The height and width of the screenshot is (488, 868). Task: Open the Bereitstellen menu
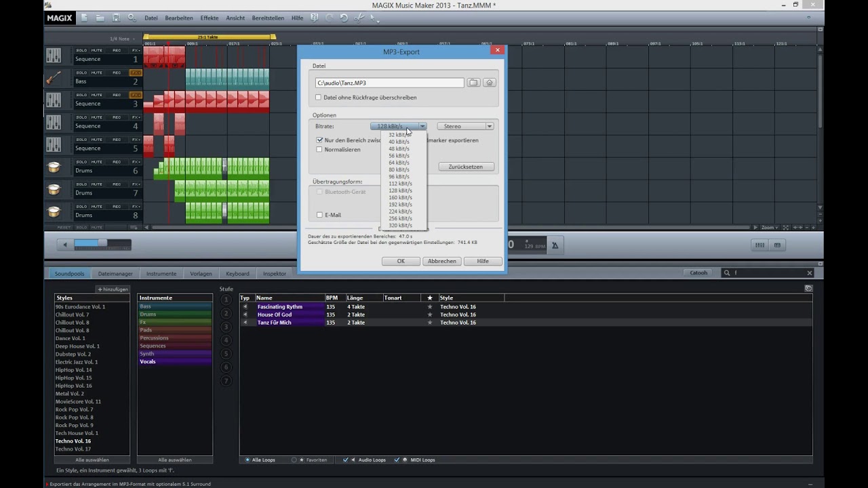pos(269,18)
